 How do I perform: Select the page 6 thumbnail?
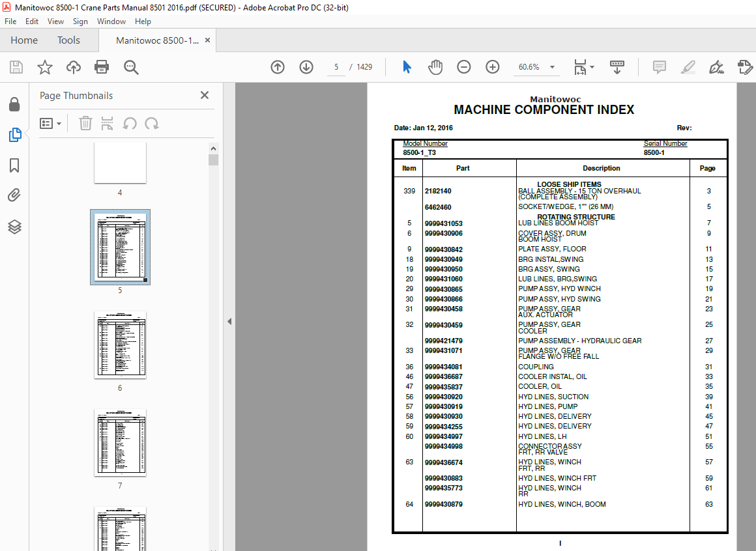pos(120,345)
